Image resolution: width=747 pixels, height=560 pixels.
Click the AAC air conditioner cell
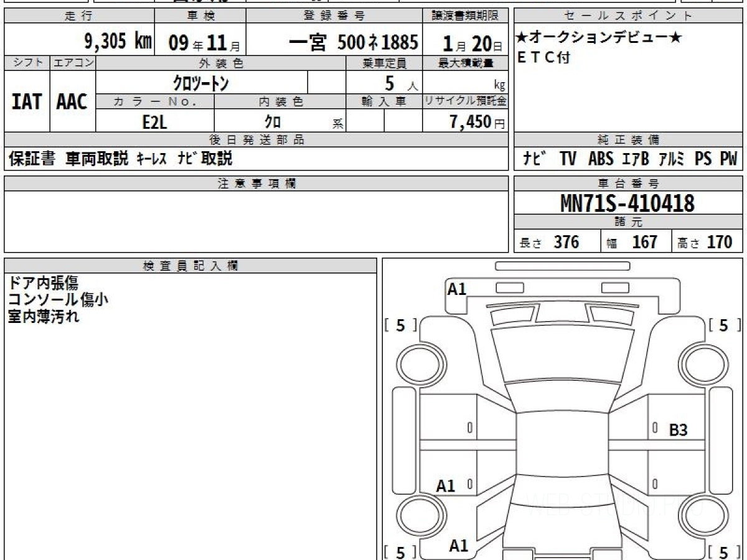pos(72,102)
